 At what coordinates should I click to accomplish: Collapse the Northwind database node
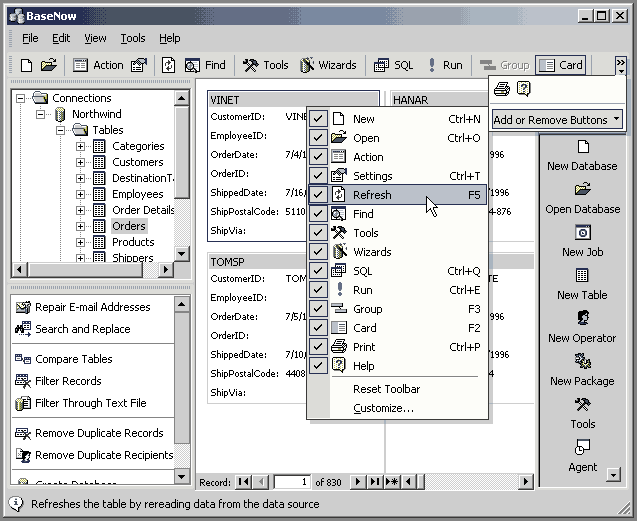click(40, 114)
